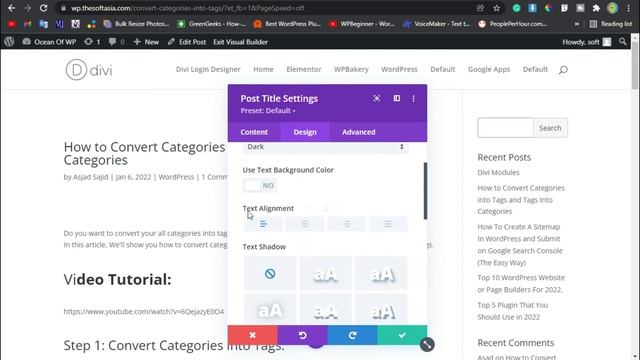Click modal resize handle icon
The width and height of the screenshot is (640, 360).
(427, 344)
